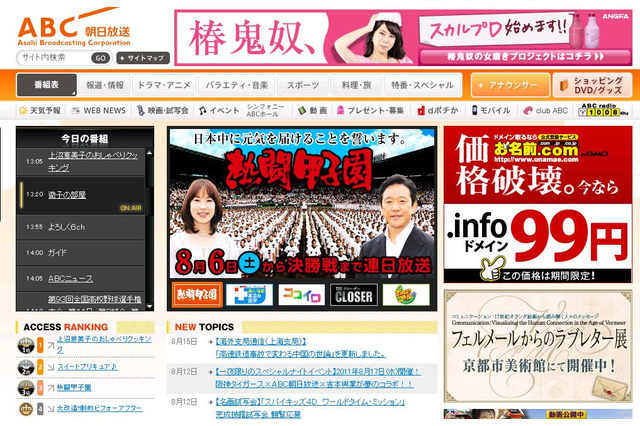This screenshot has height=426, width=640.
Task: Open ranking #1 上沼恵美子のおしゃべりクッキング link
Action: pos(104,344)
